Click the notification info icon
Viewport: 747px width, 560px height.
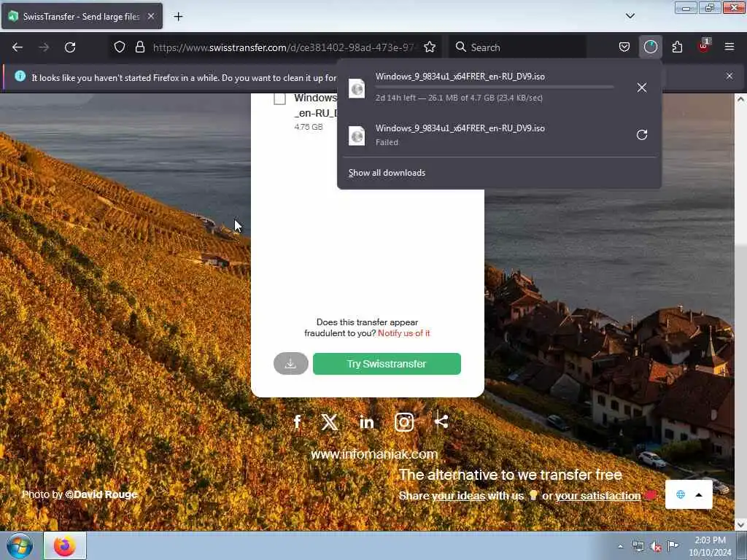point(20,76)
